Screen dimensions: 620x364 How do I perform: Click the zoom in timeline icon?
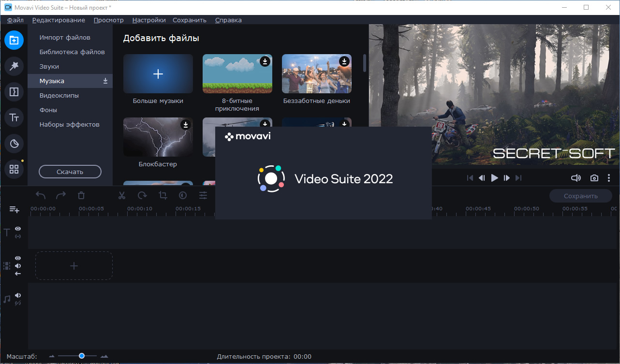click(x=104, y=356)
